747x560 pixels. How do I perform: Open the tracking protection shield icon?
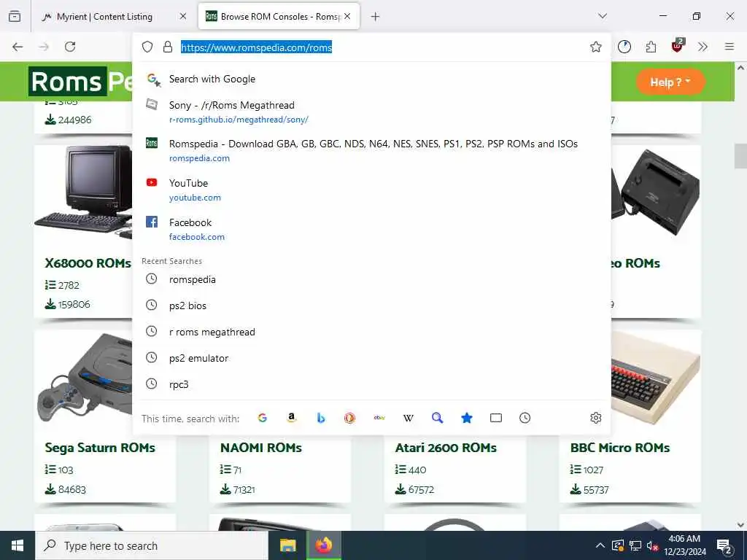click(147, 47)
